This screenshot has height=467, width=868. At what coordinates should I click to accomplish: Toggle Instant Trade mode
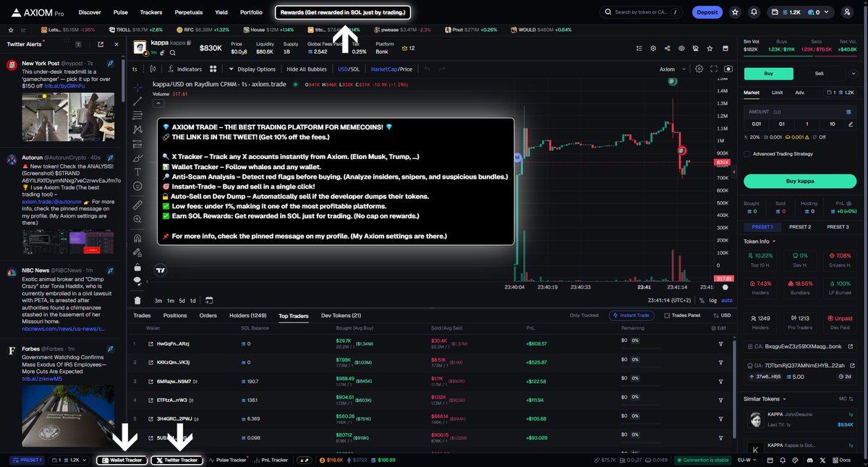tap(633, 315)
